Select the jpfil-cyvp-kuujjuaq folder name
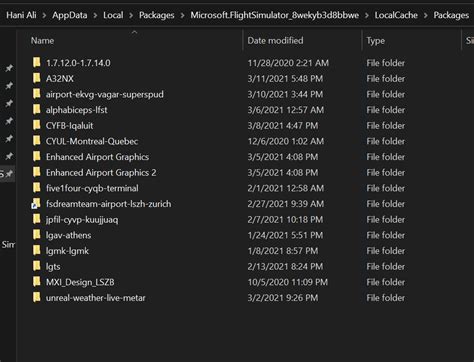 pos(82,219)
